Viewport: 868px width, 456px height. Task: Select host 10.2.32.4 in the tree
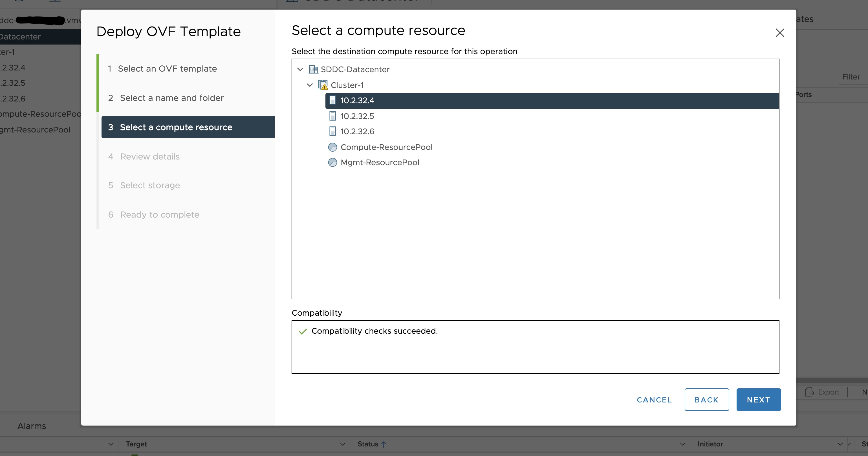point(357,101)
